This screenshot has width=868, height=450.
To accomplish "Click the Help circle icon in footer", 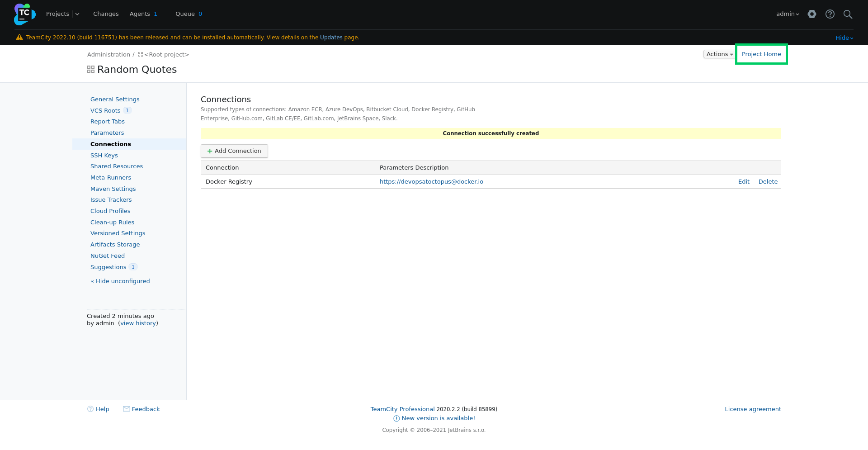I will click(x=90, y=409).
